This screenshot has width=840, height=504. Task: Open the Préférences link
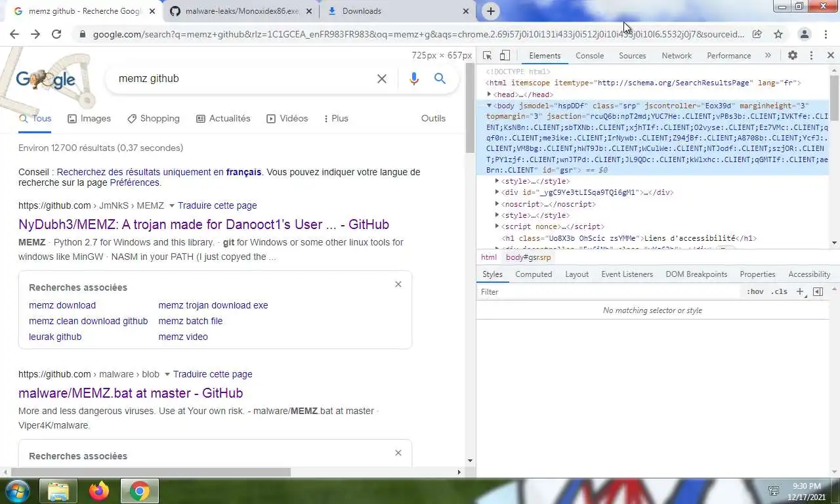[135, 182]
